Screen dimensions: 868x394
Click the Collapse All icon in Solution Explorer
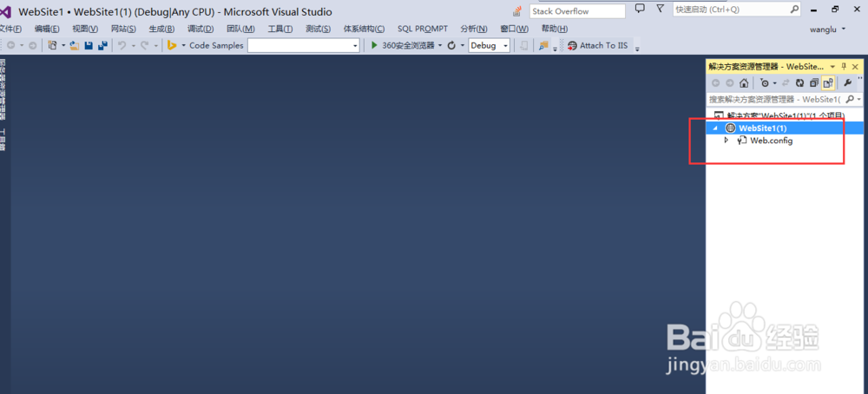click(x=814, y=83)
